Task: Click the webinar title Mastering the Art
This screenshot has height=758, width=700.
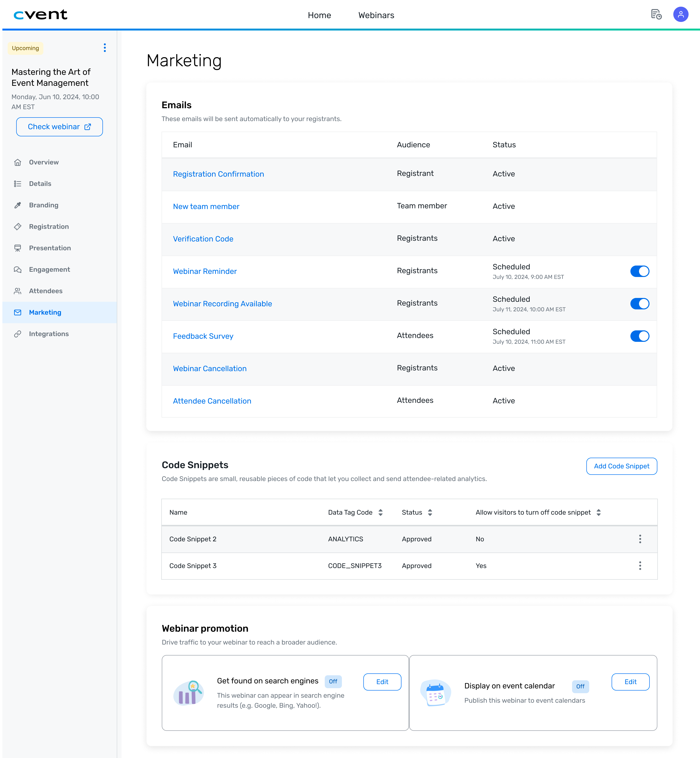Action: 51,77
